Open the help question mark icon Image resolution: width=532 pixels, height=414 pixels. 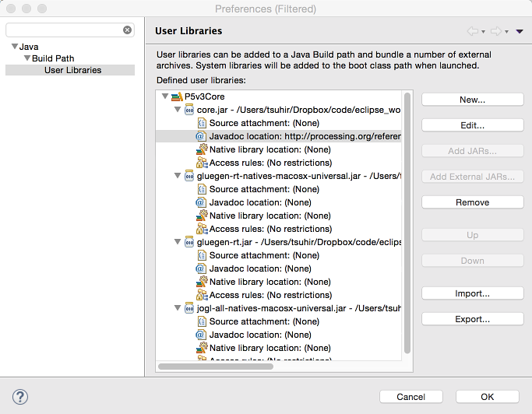(x=21, y=397)
